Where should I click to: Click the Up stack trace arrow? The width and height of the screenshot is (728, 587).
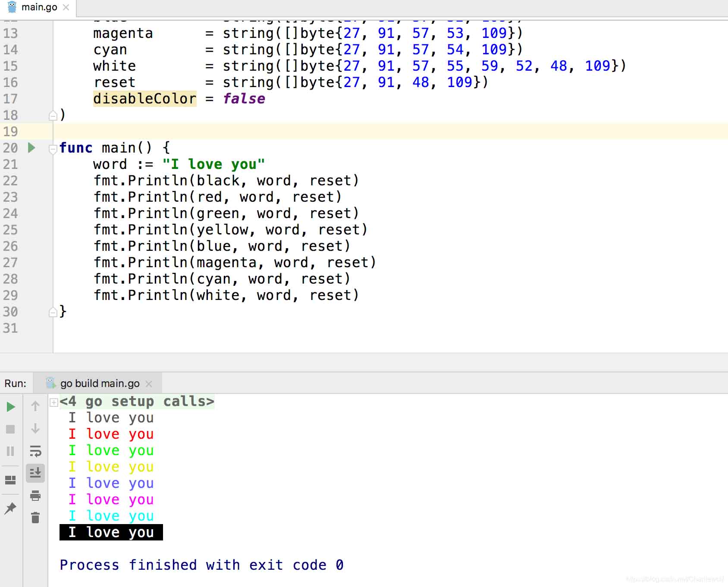[x=35, y=406]
